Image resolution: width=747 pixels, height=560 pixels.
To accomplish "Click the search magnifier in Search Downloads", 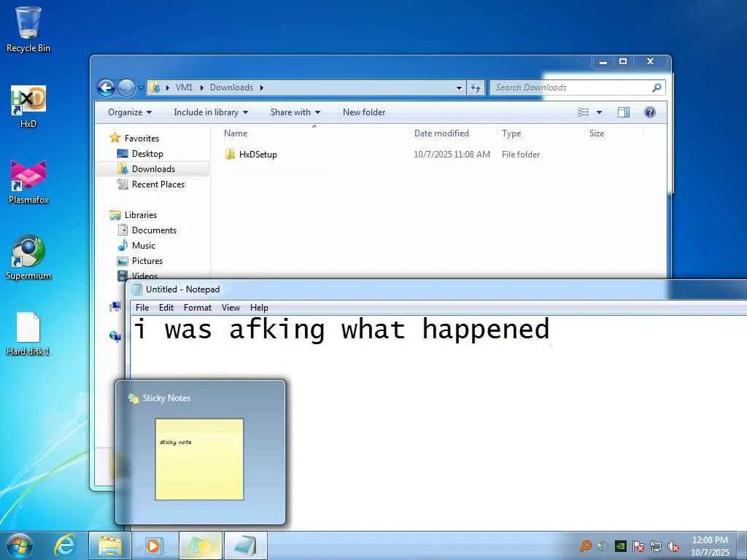I will coord(657,87).
